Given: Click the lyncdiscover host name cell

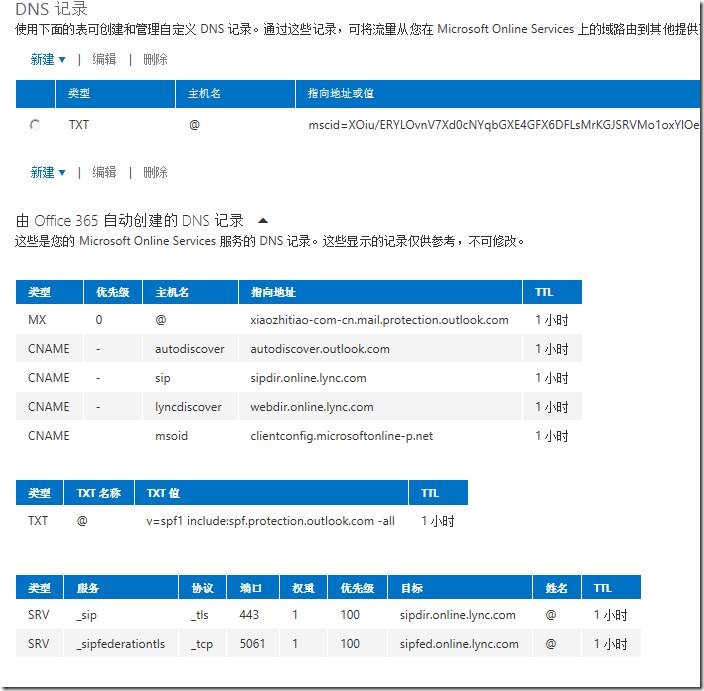Looking at the screenshot, I should (188, 407).
